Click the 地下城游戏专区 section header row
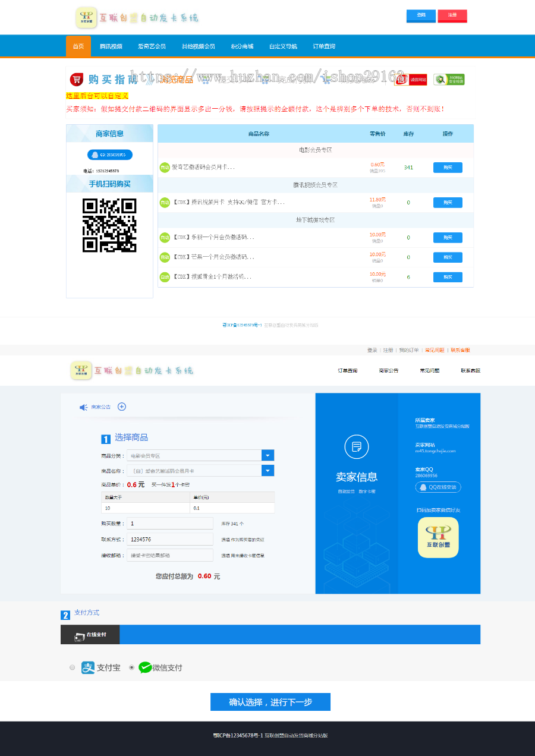535x756 pixels. click(316, 220)
